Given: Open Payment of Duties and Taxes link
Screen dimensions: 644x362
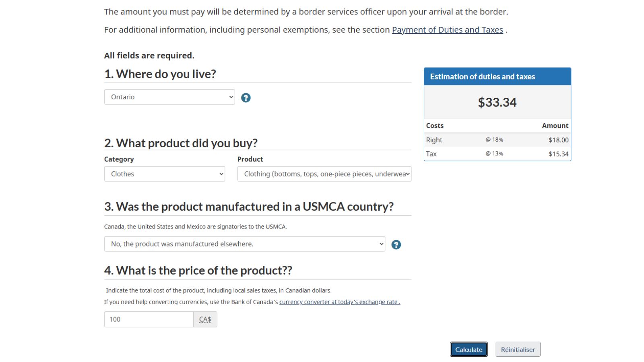Looking at the screenshot, I should click(448, 30).
